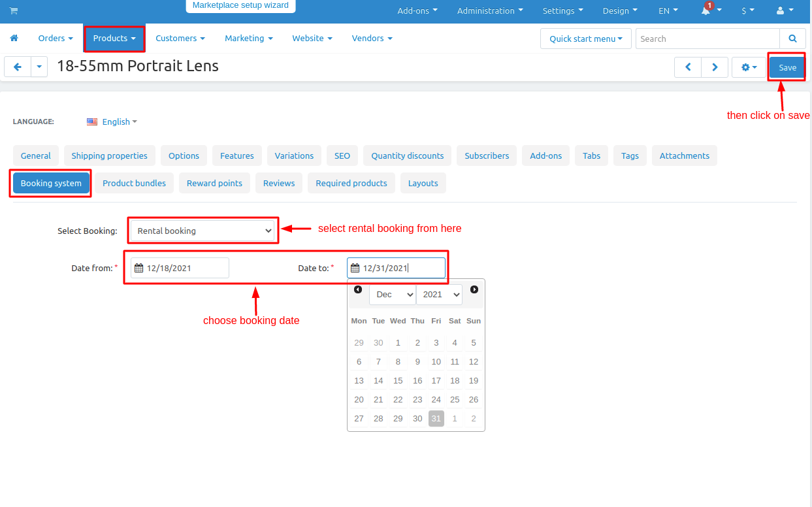Viewport: 812px width, 507px height.
Task: Go to the home dashboard icon
Action: coord(14,39)
